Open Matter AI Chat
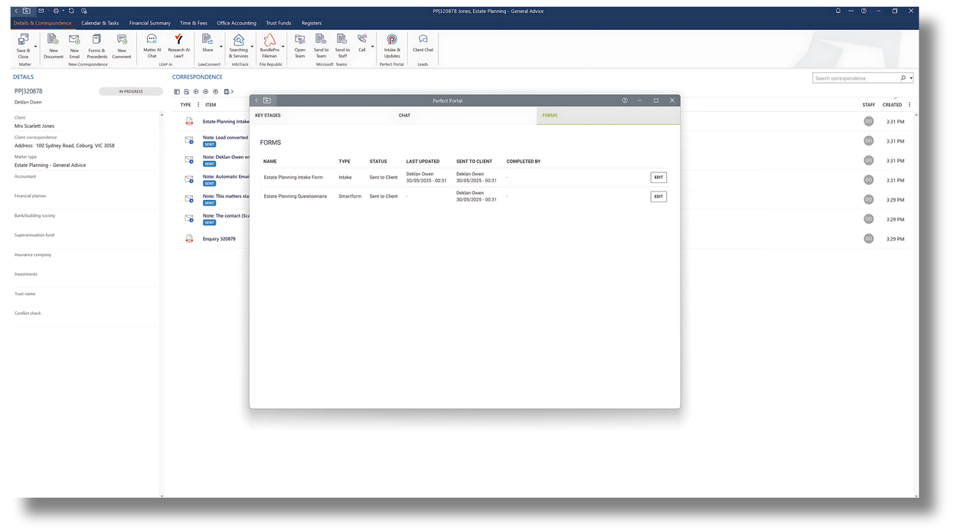The height and width of the screenshot is (531, 980). tap(152, 44)
